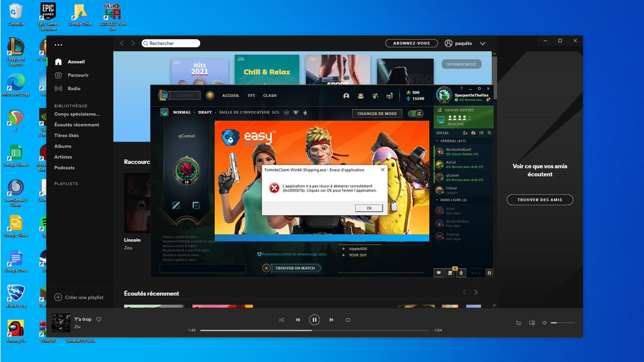
Task: Open Écoutés récemment in Spotify library
Action: point(77,124)
